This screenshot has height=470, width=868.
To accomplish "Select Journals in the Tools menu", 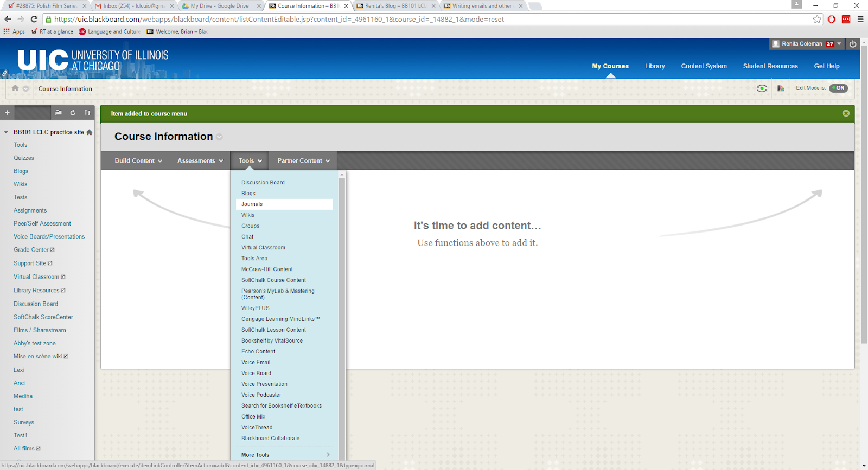I will click(284, 204).
